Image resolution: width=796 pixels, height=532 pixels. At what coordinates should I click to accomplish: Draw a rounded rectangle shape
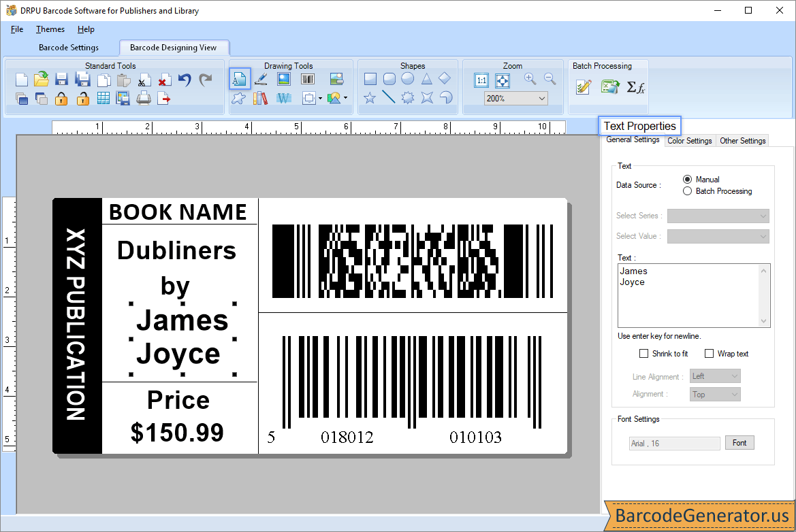coord(389,79)
